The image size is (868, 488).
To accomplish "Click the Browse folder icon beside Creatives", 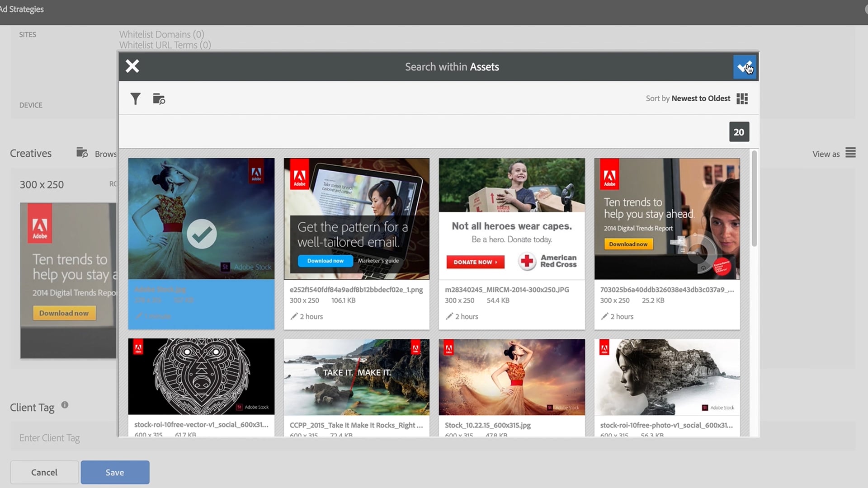I will tap(82, 153).
